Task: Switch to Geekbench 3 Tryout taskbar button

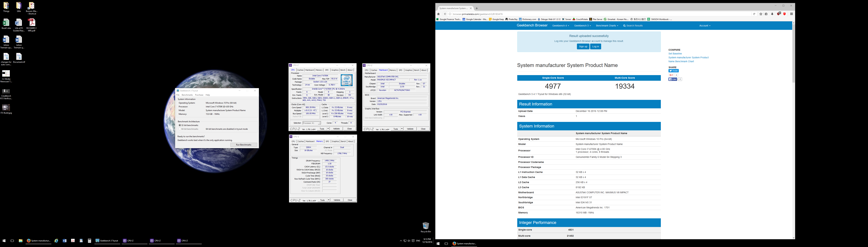Action: pos(107,241)
